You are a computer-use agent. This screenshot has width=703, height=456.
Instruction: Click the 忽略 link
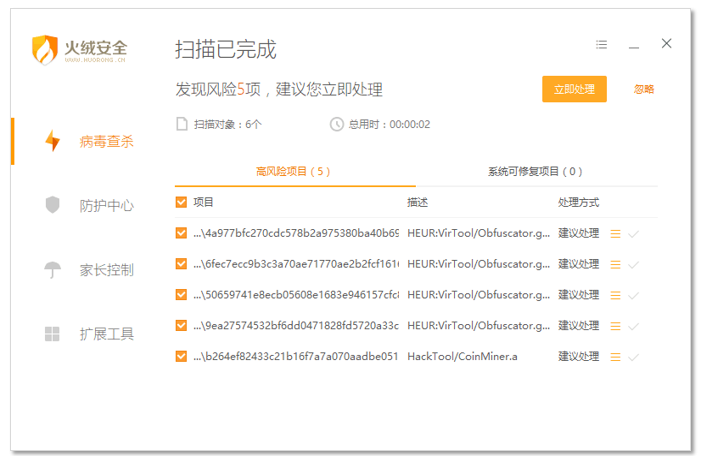click(x=644, y=89)
